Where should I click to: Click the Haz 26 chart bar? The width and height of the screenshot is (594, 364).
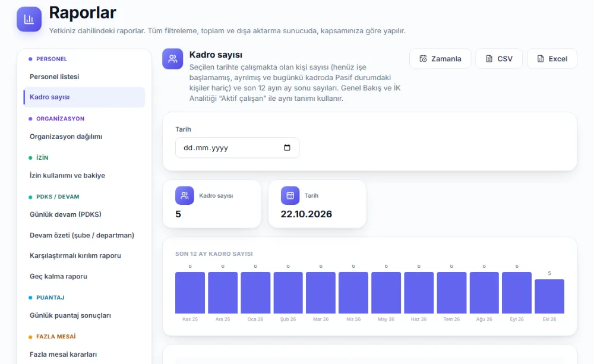(x=419, y=293)
